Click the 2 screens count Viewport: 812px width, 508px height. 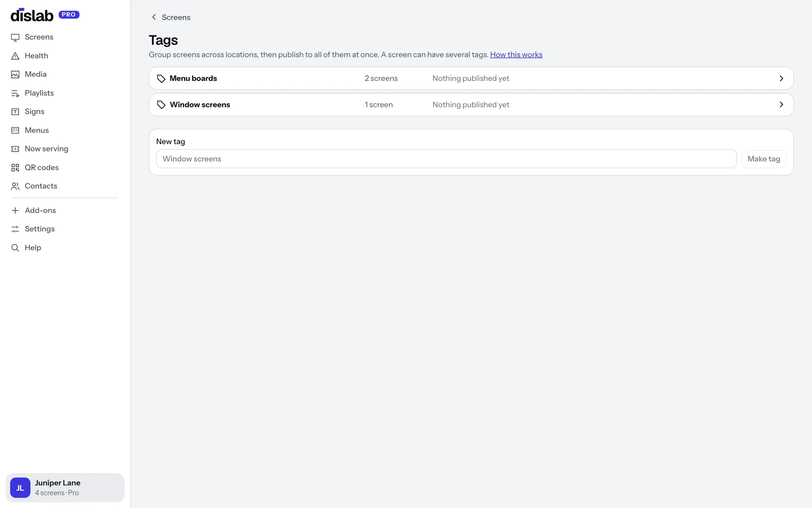[x=381, y=78]
